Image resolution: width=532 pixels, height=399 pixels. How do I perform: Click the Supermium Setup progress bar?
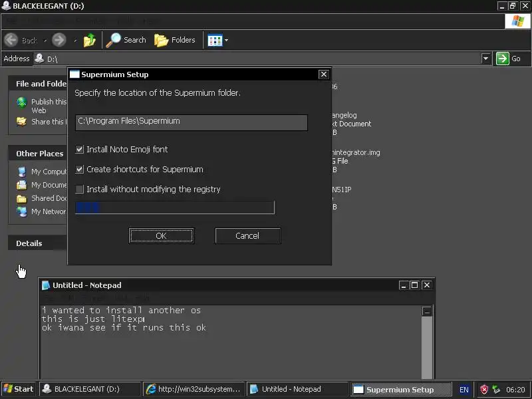175,207
